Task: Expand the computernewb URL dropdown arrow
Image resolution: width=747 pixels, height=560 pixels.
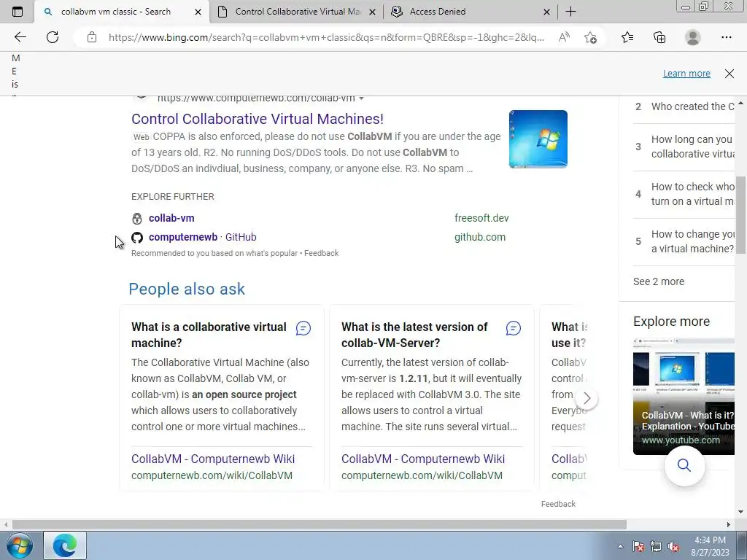Action: point(362,98)
